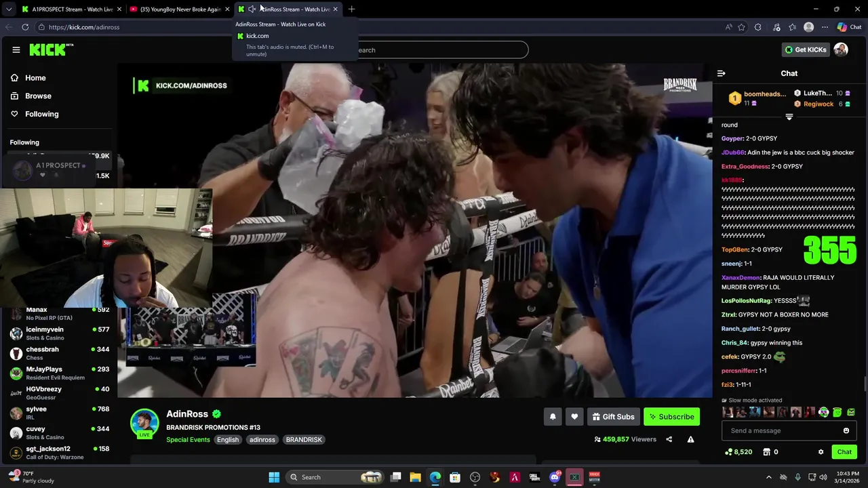Click the address bar URL

[84, 27]
